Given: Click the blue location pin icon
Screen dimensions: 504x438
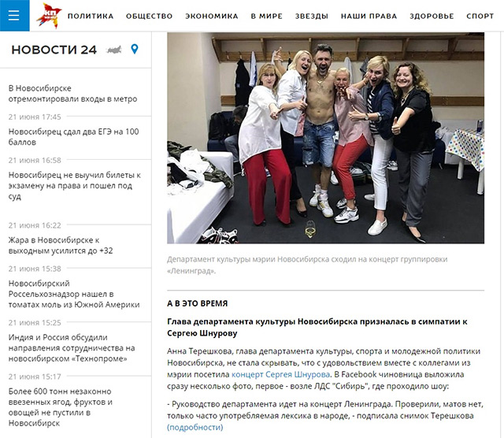Looking at the screenshot, I should coord(135,49).
